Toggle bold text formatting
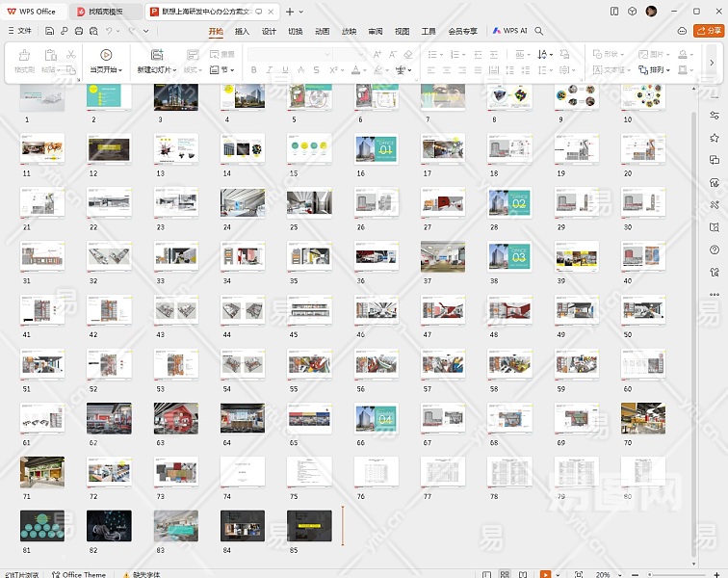728x578 pixels. [254, 70]
